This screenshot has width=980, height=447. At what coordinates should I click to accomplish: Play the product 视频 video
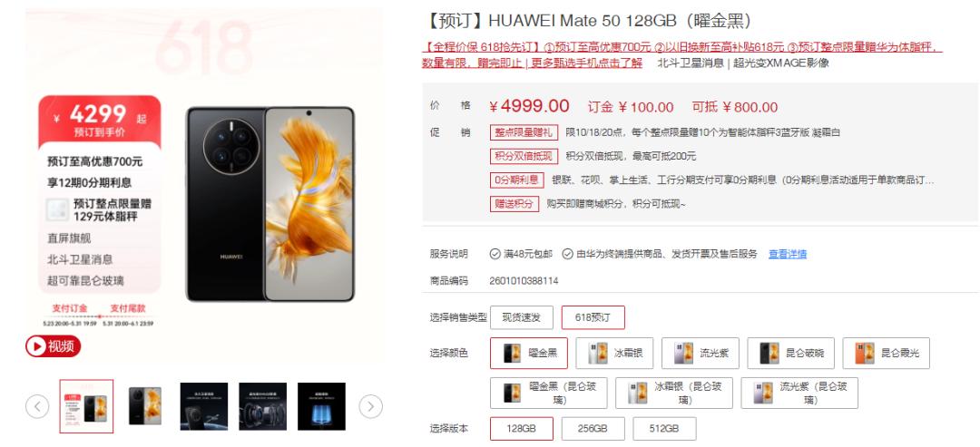[x=54, y=345]
